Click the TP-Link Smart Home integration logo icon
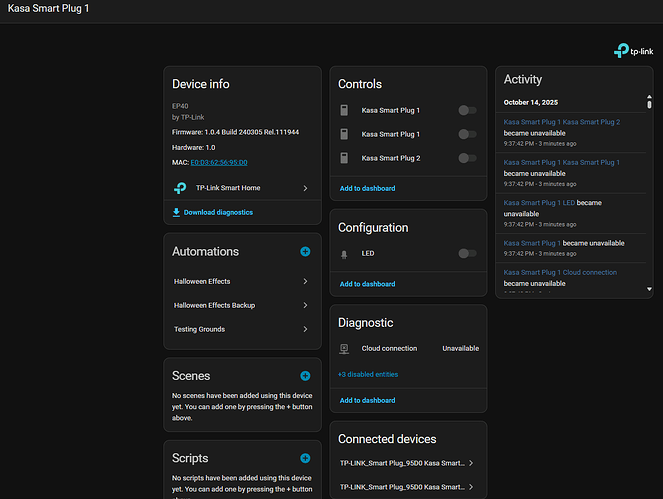The image size is (663, 499). tap(180, 187)
